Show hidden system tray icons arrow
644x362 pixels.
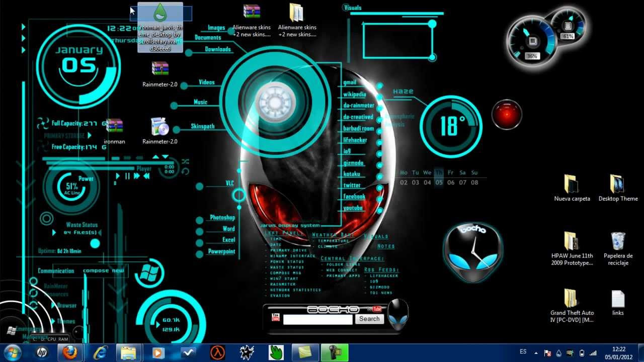536,353
